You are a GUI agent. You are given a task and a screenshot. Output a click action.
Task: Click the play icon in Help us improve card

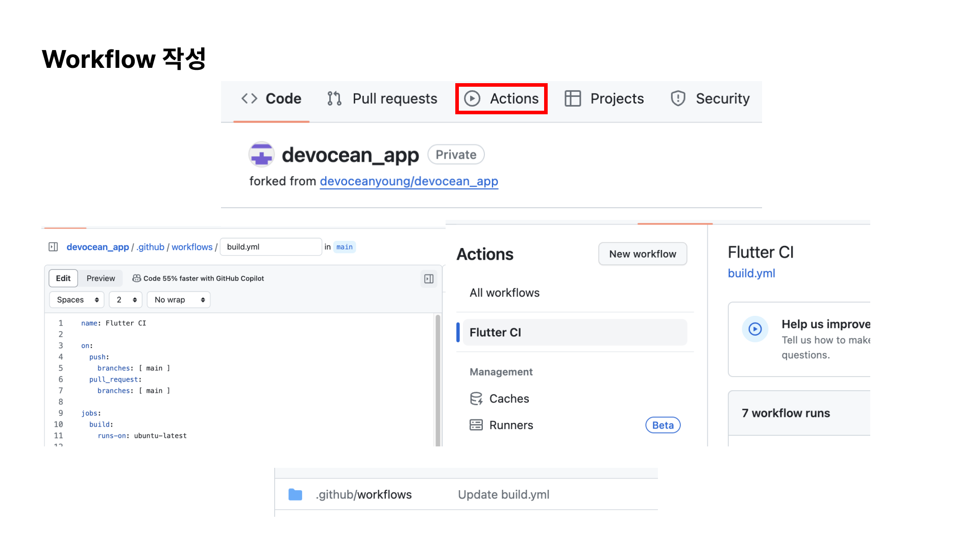(755, 329)
